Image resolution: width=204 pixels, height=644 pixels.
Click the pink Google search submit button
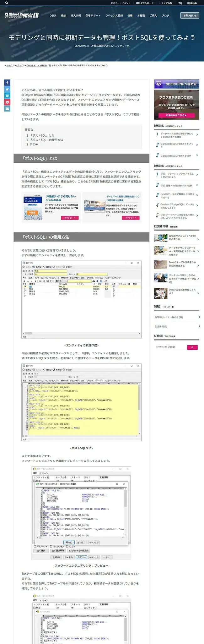click(192, 347)
